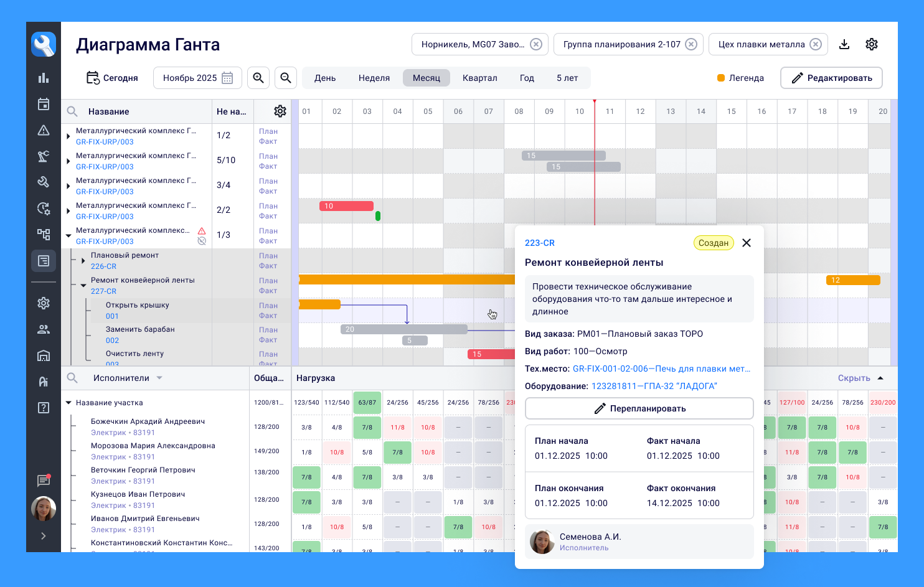
Task: Click the Перепланировать button
Action: pyautogui.click(x=639, y=408)
